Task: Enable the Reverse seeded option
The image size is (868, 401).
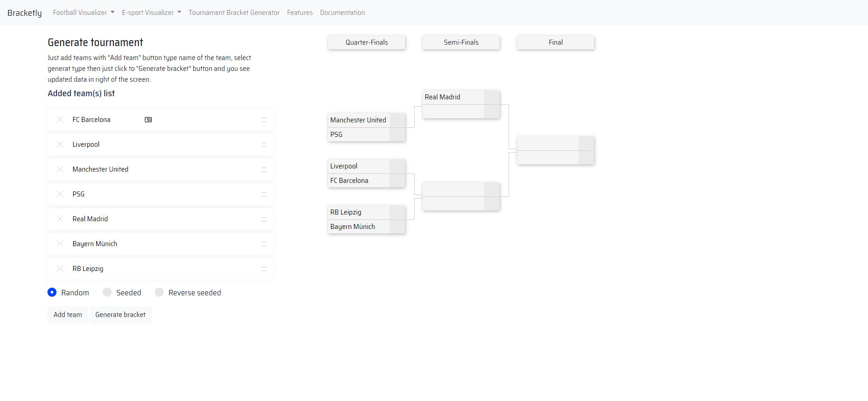Action: click(x=159, y=293)
